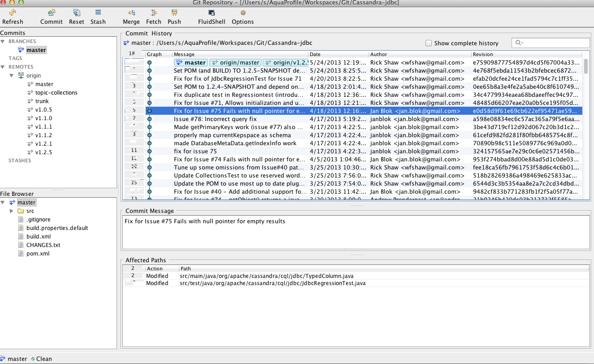Select remote branch v1.1.0

click(44, 118)
